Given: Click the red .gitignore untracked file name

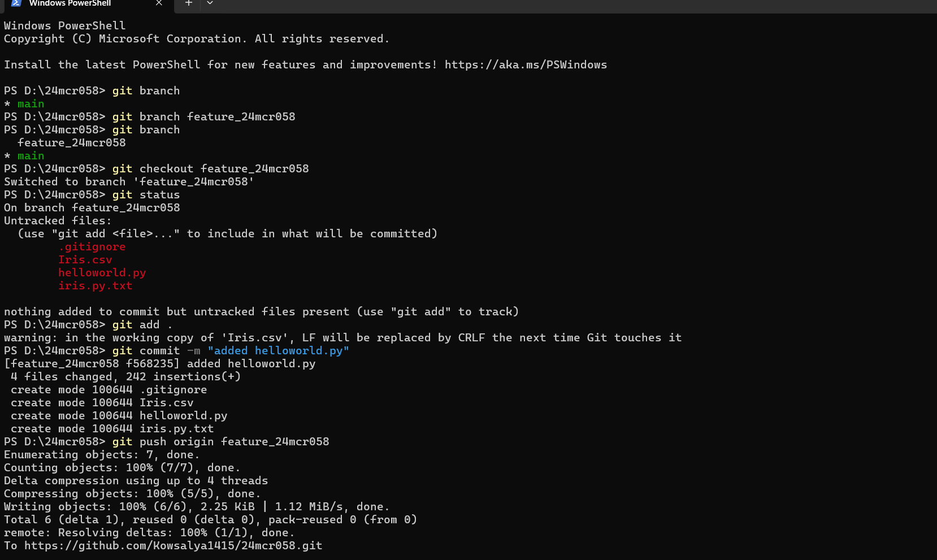Looking at the screenshot, I should [92, 247].
